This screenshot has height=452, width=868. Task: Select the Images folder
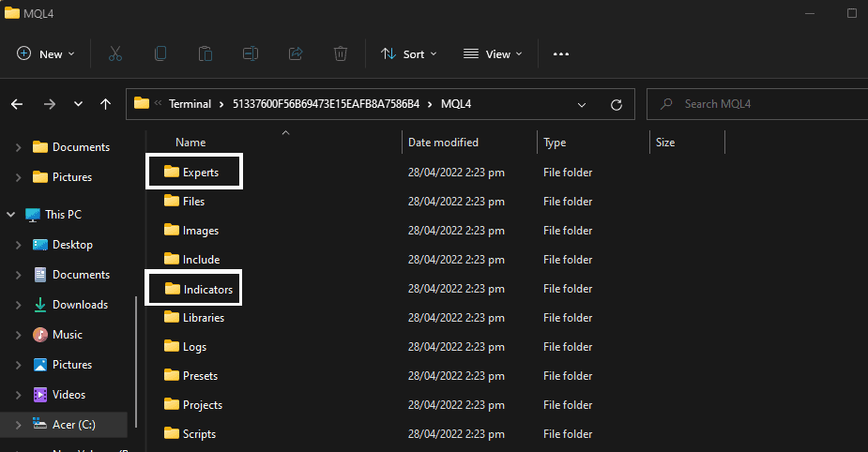click(x=191, y=230)
